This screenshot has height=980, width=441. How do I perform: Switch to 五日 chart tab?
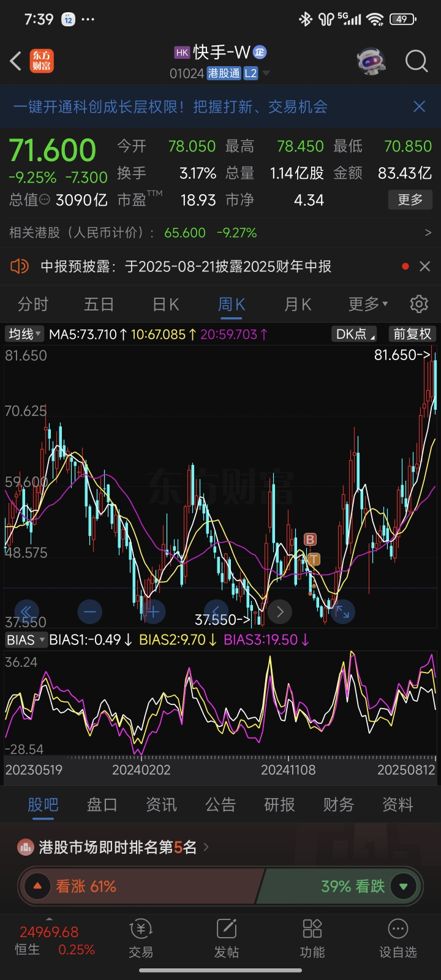pyautogui.click(x=99, y=304)
